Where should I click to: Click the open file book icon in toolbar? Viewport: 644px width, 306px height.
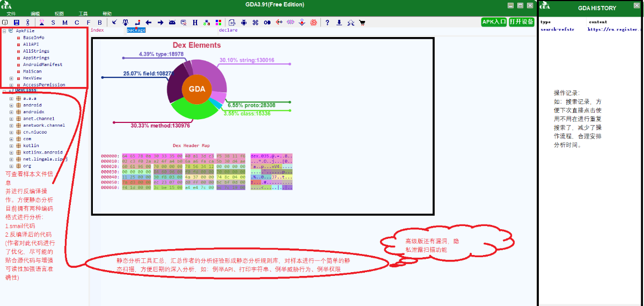pos(5,23)
